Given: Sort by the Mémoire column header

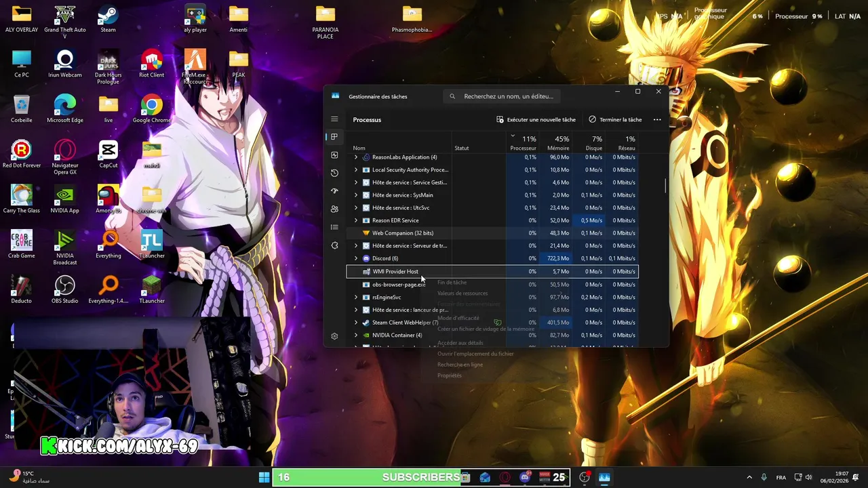Looking at the screenshot, I should pos(557,142).
